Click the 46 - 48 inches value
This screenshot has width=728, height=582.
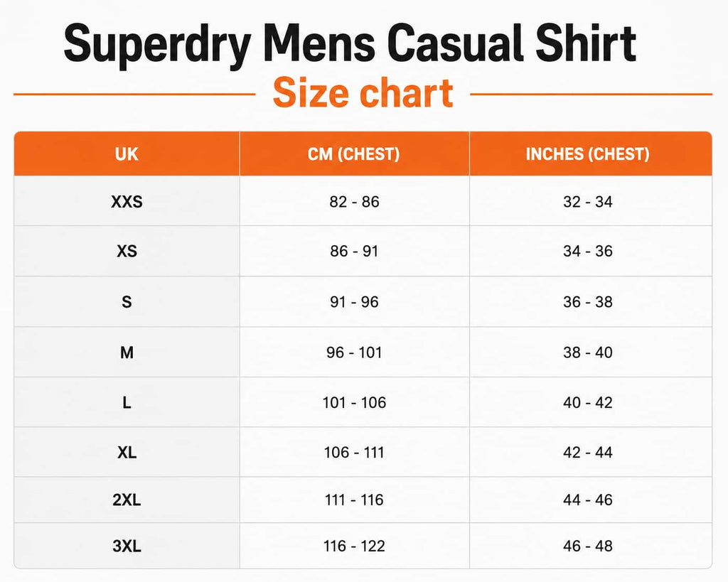point(588,546)
